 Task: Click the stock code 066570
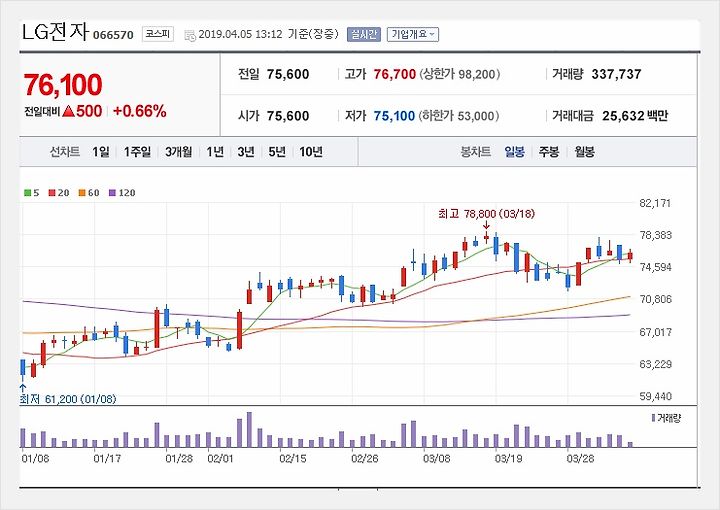coord(113,35)
